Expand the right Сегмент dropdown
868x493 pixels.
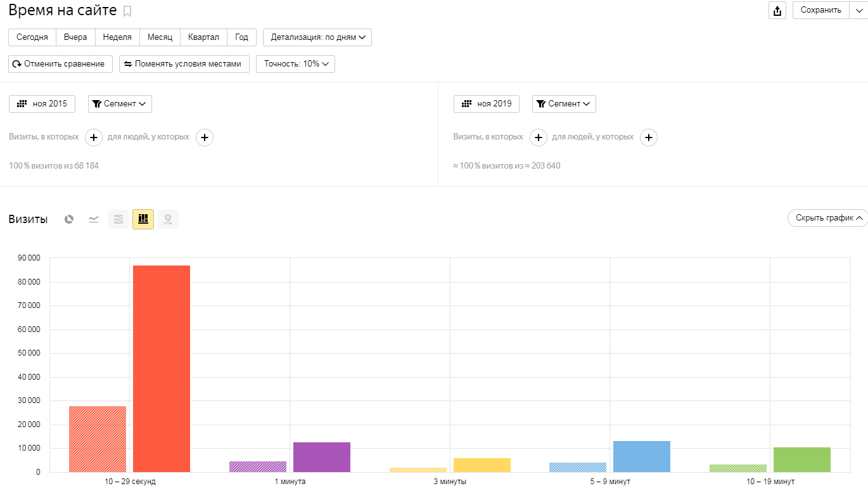(564, 104)
